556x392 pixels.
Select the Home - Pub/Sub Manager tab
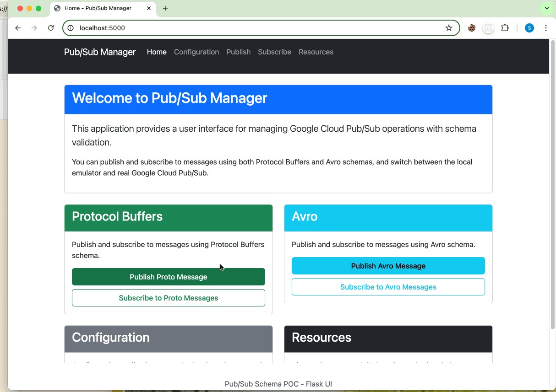(x=103, y=8)
